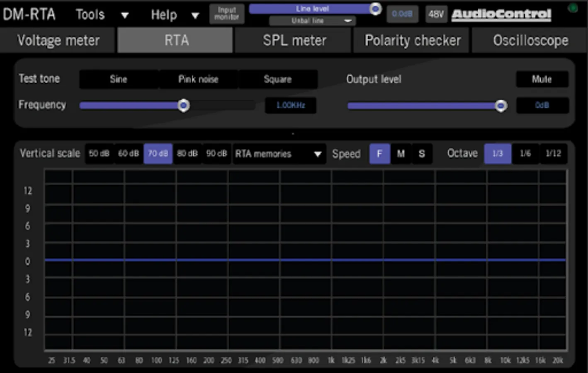
Task: Open the Tools menu
Action: click(90, 15)
